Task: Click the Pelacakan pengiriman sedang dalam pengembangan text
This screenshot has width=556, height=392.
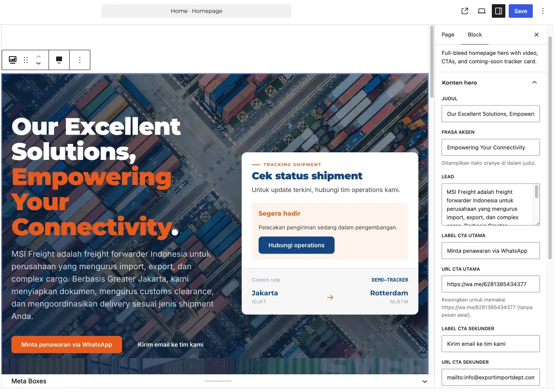Action: point(328,227)
